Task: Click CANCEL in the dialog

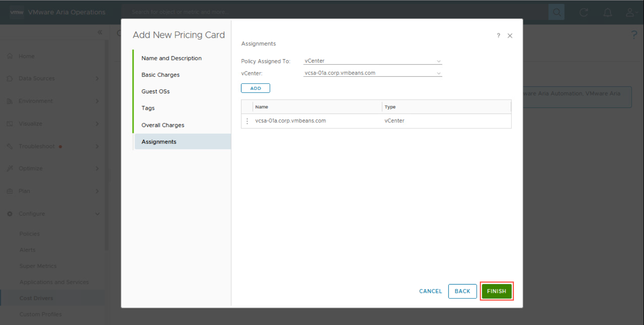Action: (x=430, y=291)
